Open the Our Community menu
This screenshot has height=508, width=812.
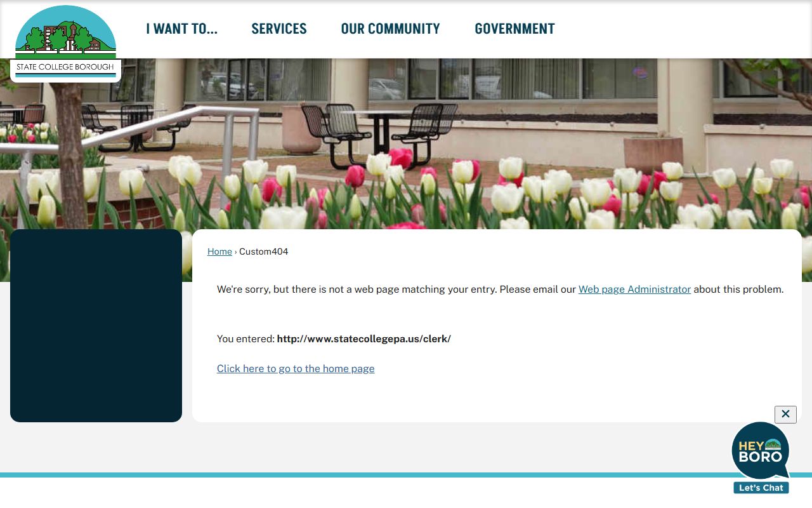390,29
